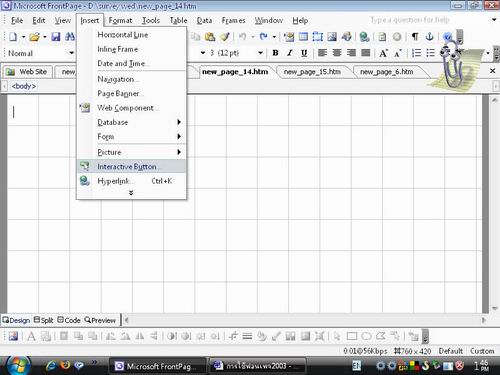Click the Increase Font Size icon
500x375 pixels.
click(x=383, y=53)
